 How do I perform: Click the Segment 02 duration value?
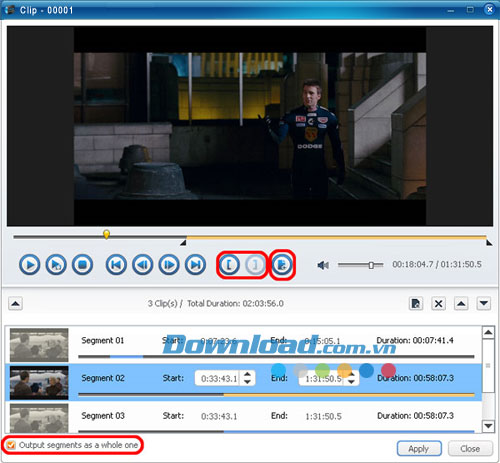click(x=434, y=378)
